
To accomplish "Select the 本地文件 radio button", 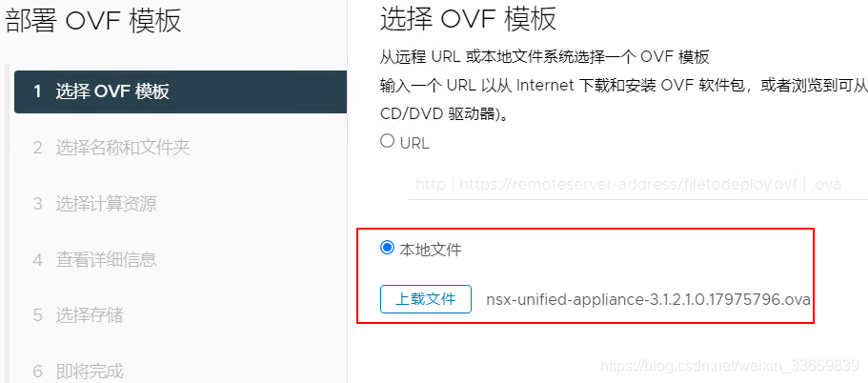I will point(387,248).
